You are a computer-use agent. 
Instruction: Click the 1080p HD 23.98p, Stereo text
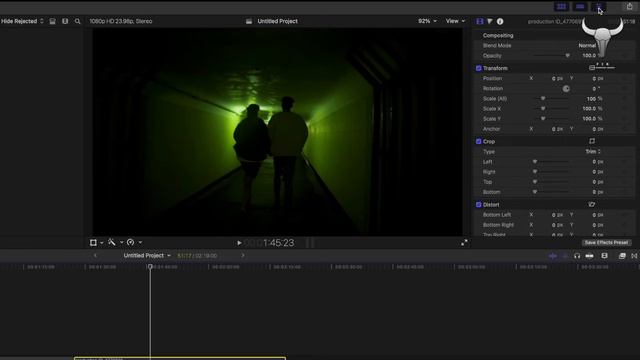point(121,21)
